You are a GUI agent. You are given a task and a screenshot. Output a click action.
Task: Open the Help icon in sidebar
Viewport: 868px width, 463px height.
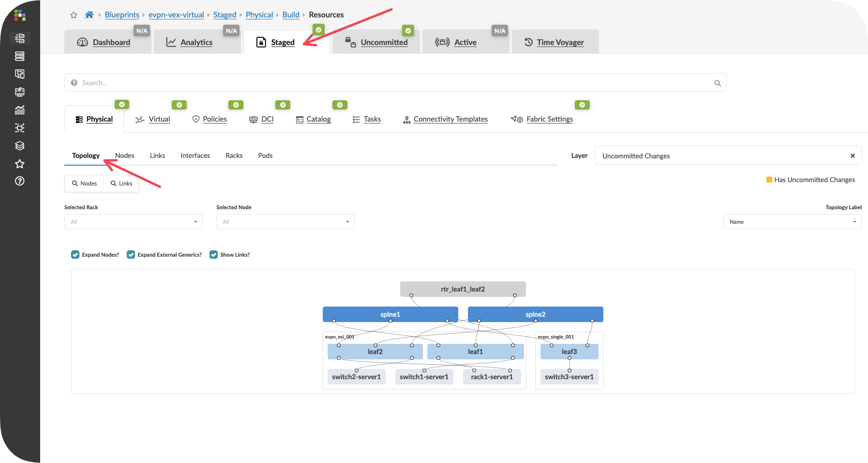click(20, 181)
